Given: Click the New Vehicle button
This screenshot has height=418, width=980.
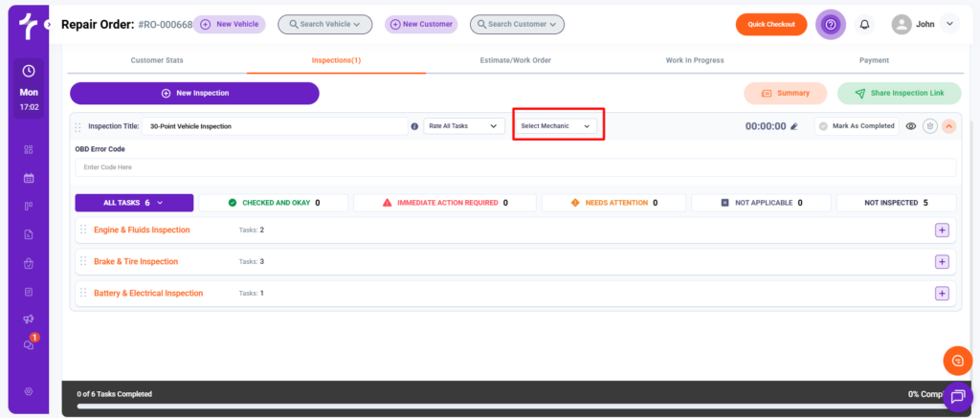Looking at the screenshot, I should (x=230, y=24).
